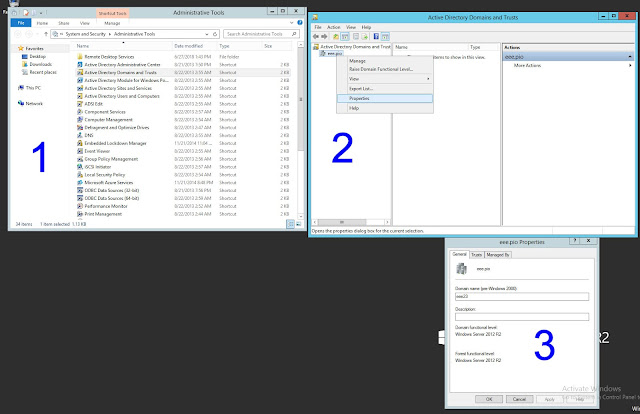Click Cancel in eee.pio Properties dialog
This screenshot has width=640, height=414.
[519, 399]
